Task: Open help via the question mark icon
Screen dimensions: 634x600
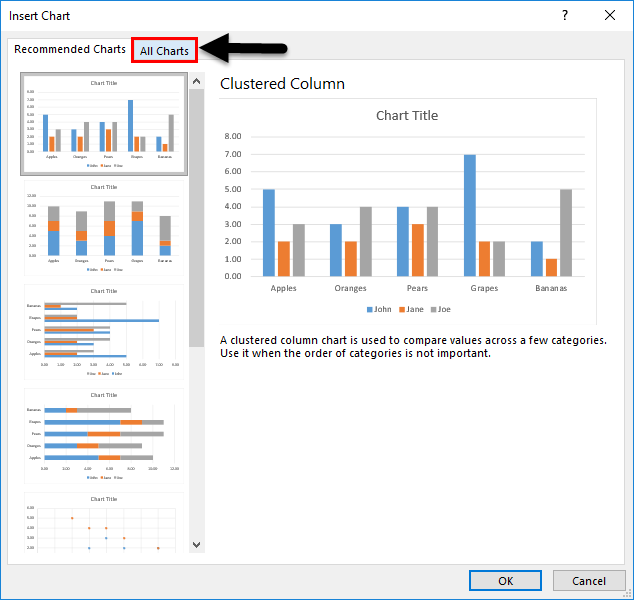Action: (x=565, y=15)
